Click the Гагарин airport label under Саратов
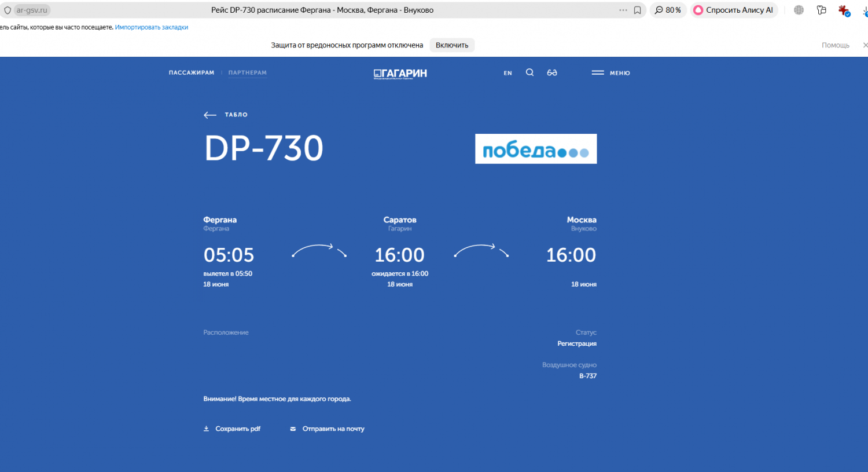Screen dimensions: 868x472 [400, 229]
